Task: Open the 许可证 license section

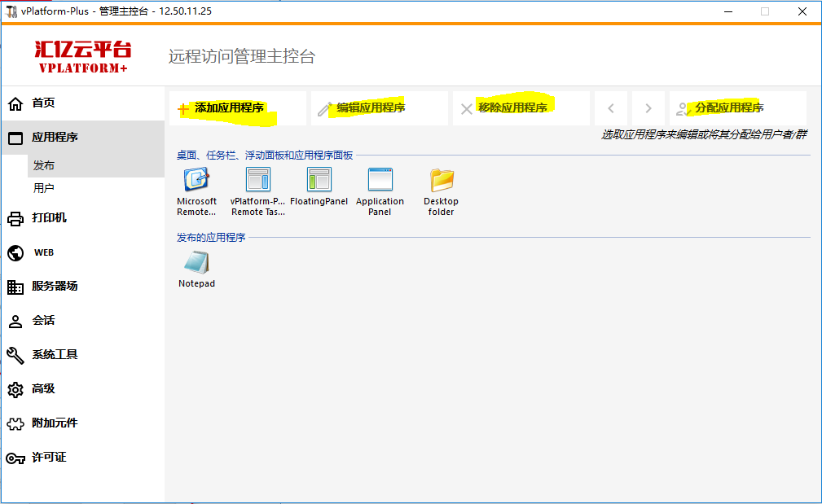Action: coord(49,458)
